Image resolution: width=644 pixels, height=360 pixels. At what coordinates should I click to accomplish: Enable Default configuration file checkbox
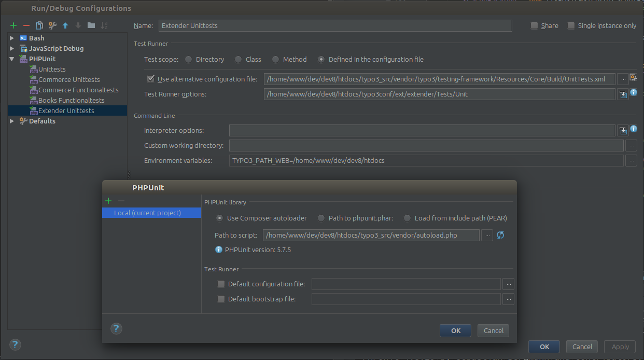pyautogui.click(x=221, y=284)
